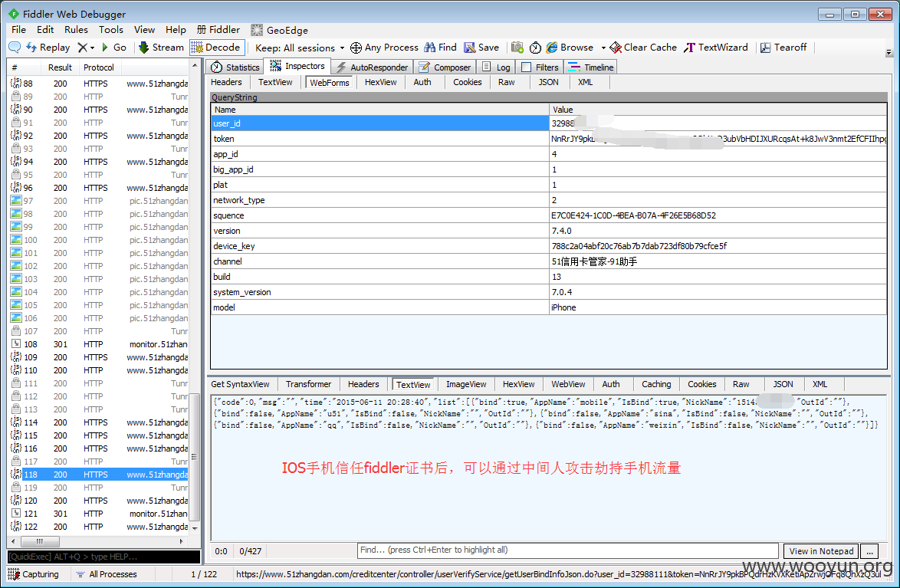The width and height of the screenshot is (900, 588).
Task: Click the Tearoff toolbar icon
Action: [x=765, y=48]
